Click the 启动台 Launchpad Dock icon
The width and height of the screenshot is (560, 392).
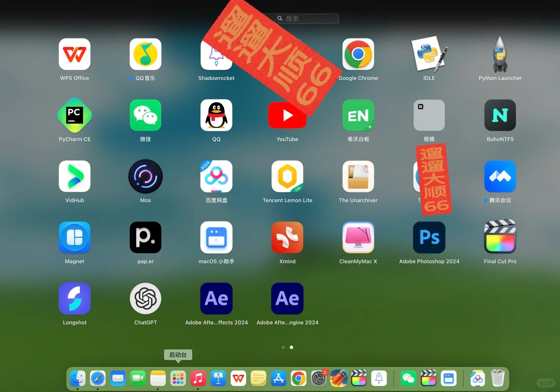178,379
